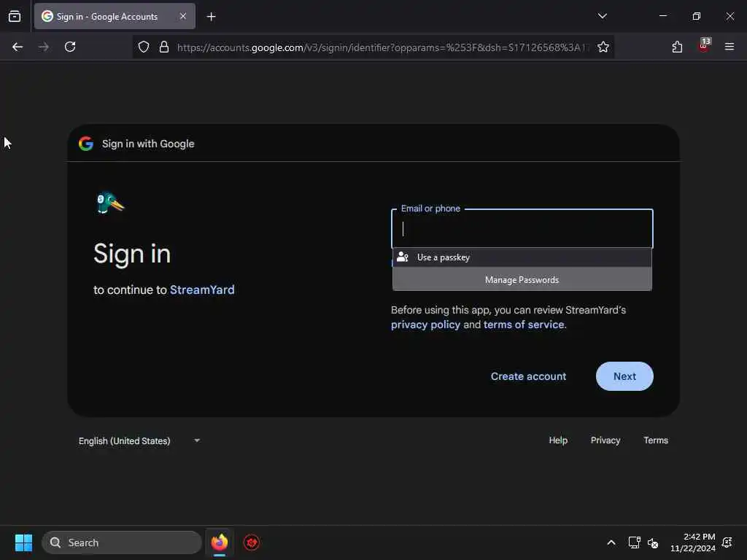Open StreamYard's privacy policy link

[x=425, y=324]
